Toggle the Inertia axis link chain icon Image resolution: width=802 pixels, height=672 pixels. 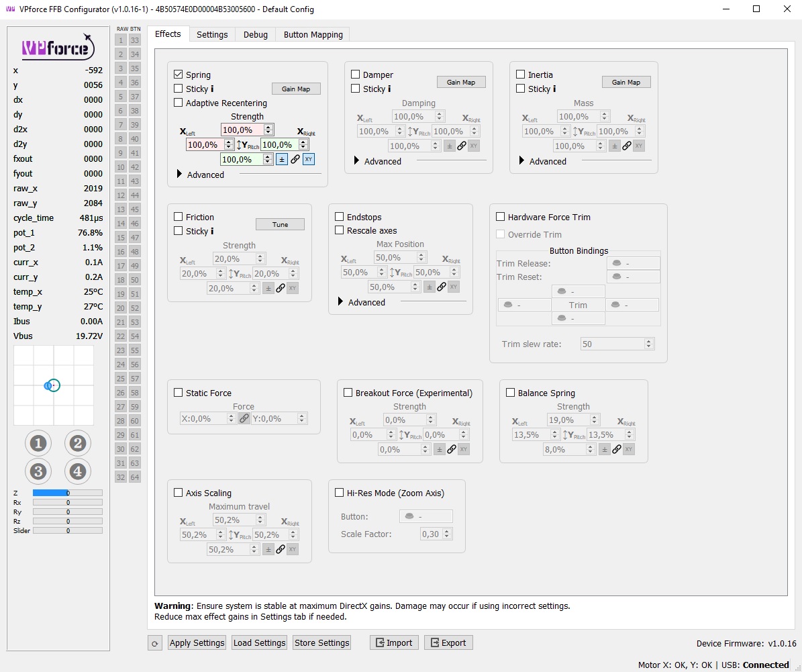pyautogui.click(x=627, y=146)
